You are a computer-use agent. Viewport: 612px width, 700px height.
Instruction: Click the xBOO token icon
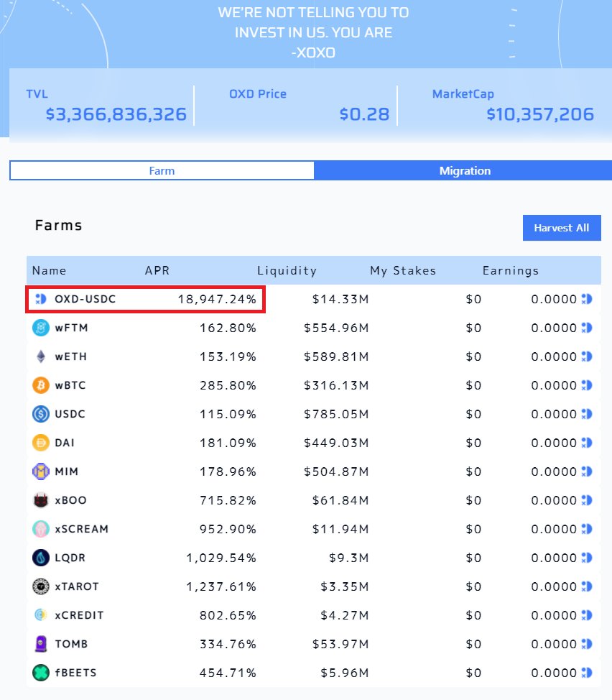[41, 500]
